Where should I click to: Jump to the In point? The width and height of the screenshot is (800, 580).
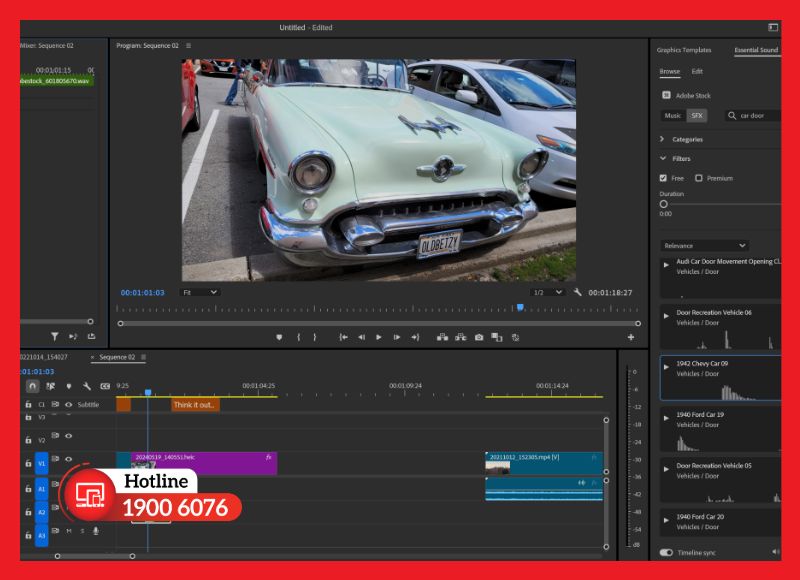click(343, 337)
